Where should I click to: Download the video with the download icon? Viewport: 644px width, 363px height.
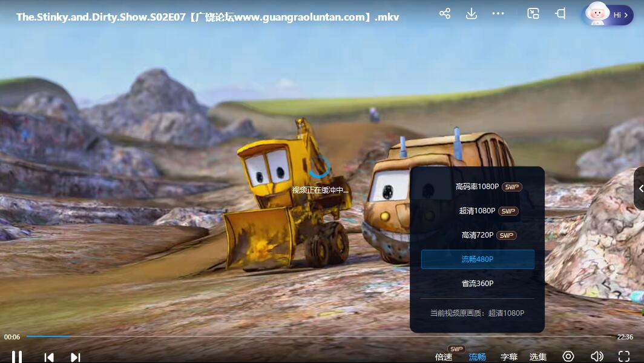(x=471, y=13)
